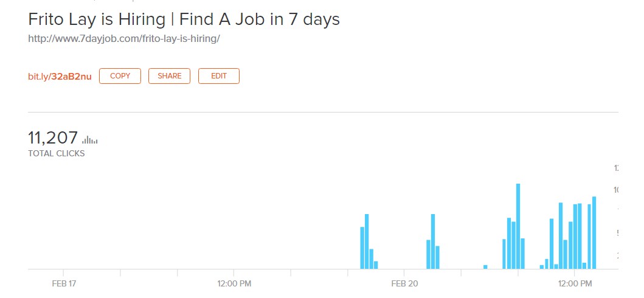The width and height of the screenshot is (644, 298).
Task: Open the bit.ly/32aB2nu short link
Action: [60, 76]
